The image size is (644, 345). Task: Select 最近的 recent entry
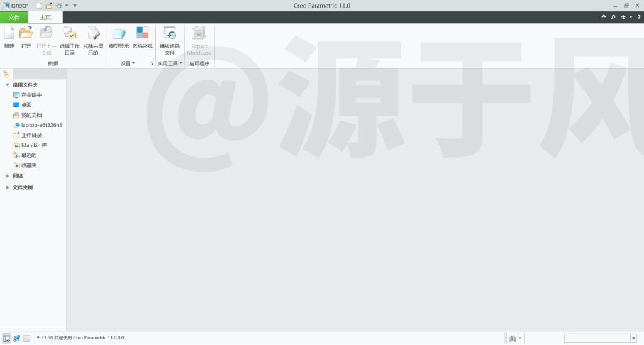click(25, 155)
